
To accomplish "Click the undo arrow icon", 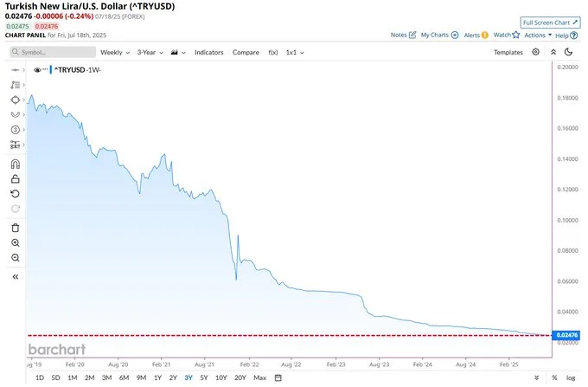I will [16, 194].
